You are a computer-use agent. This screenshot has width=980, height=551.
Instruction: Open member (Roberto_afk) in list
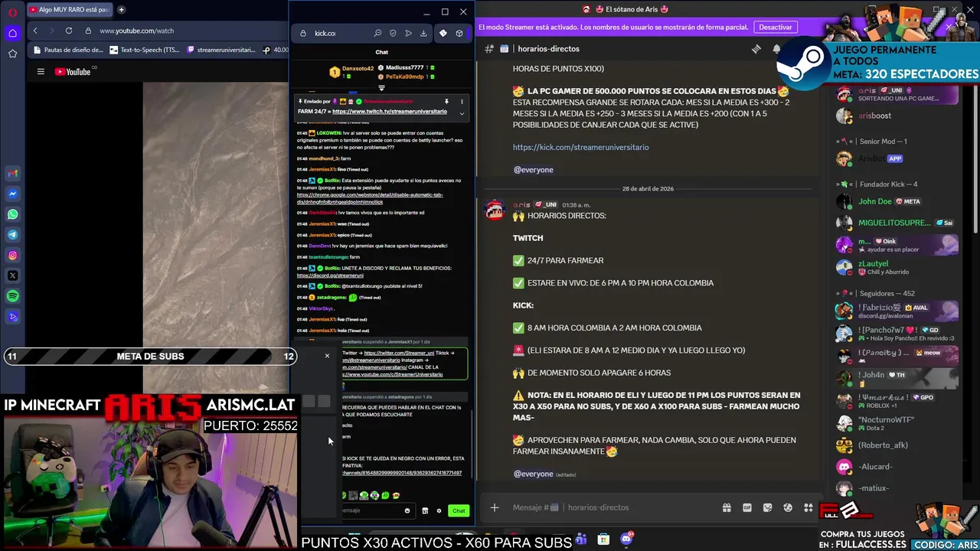pos(896,445)
